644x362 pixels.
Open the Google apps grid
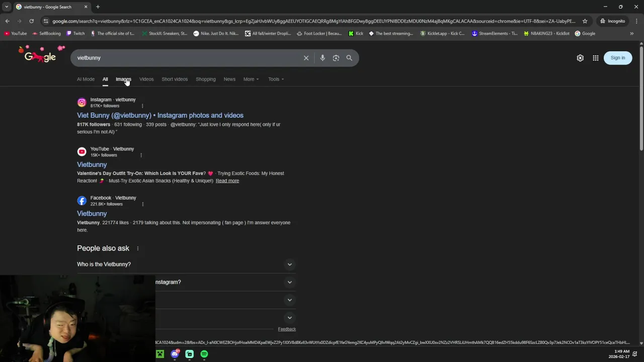coord(596,58)
